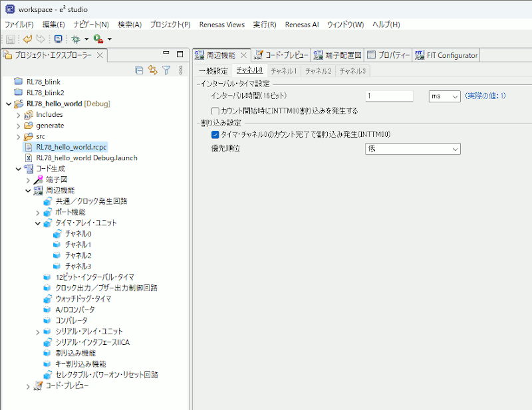Collapse the タイマ・アレイ・ユニット tree node

point(38,223)
